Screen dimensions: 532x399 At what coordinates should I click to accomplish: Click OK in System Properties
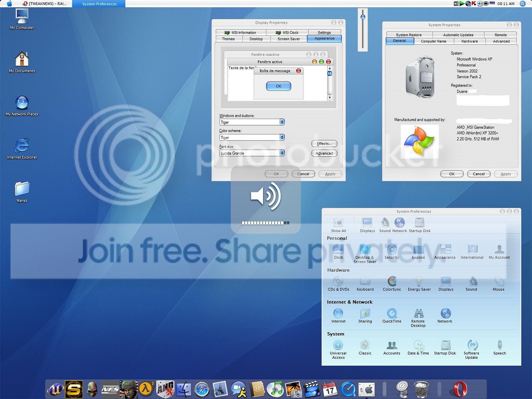pyautogui.click(x=452, y=174)
